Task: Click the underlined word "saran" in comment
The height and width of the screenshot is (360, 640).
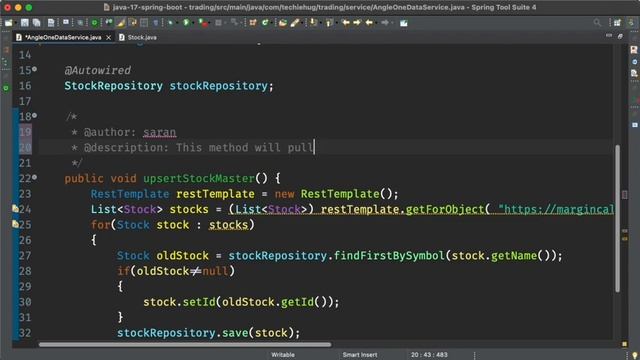Action: point(160,132)
